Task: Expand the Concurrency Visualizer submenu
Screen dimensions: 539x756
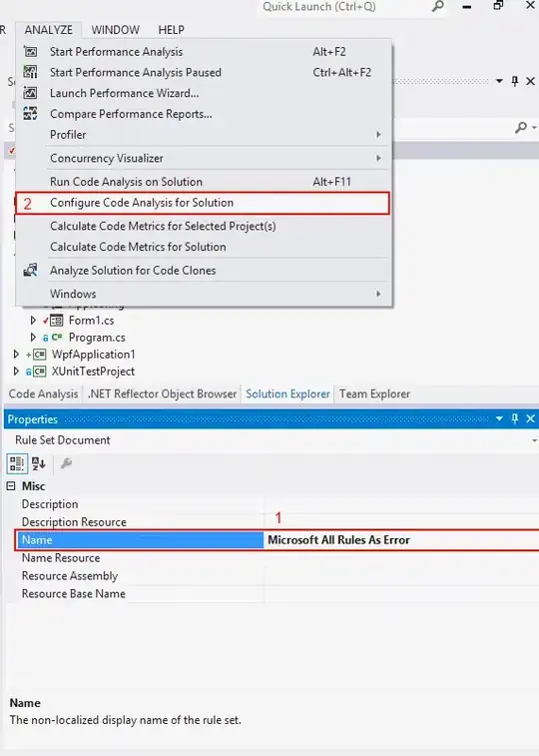Action: pyautogui.click(x=204, y=158)
